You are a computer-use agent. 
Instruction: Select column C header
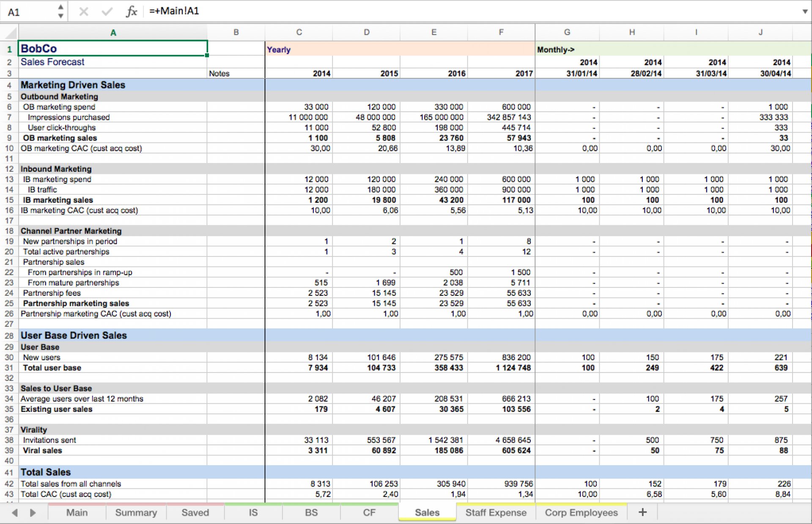tap(299, 33)
